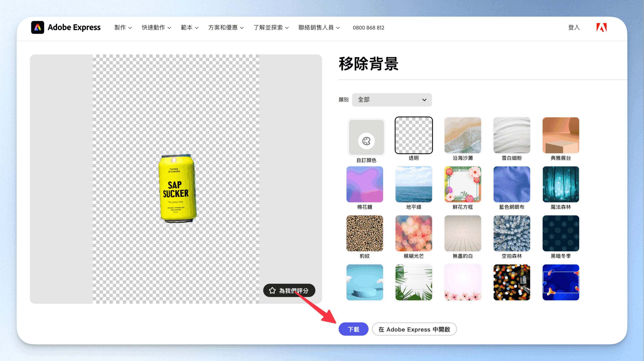Click the Adobe Express logo icon
Screen dimensions: 644x361
click(37, 27)
